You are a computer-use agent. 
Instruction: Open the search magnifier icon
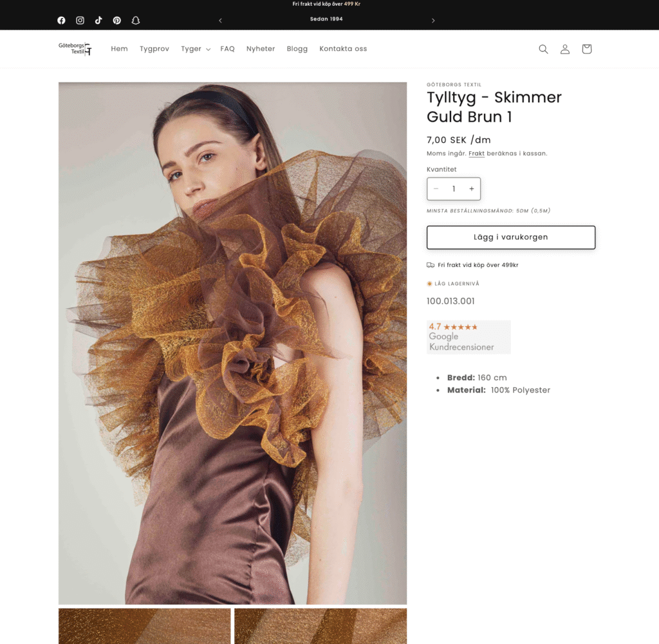(x=543, y=49)
